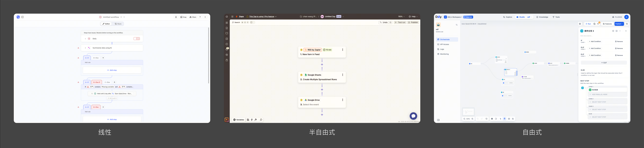Open Zapier sidebar calendar icon

227,39
